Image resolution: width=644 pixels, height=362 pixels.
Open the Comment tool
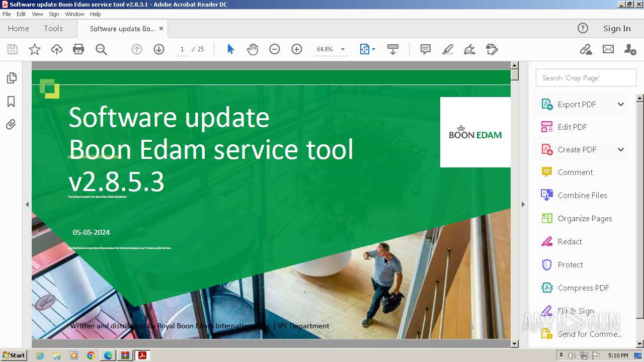575,172
